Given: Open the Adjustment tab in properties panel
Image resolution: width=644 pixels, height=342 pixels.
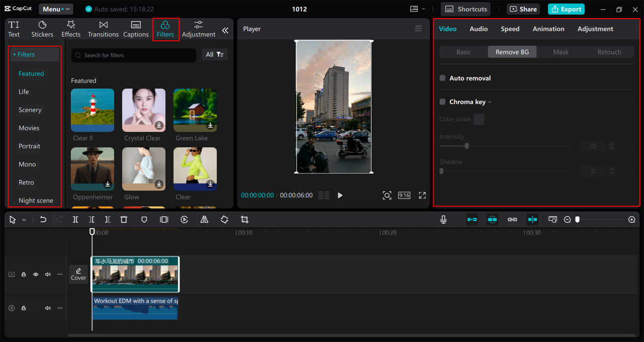Looking at the screenshot, I should (595, 29).
